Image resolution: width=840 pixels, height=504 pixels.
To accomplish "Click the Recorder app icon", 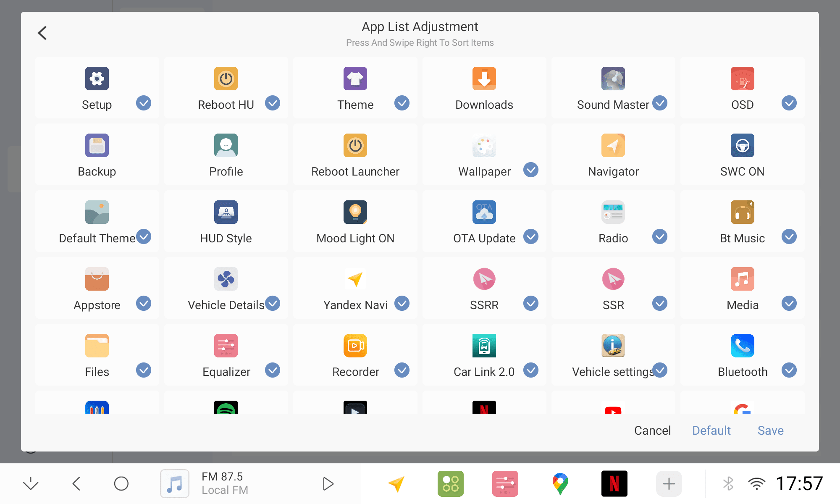I will 355,346.
